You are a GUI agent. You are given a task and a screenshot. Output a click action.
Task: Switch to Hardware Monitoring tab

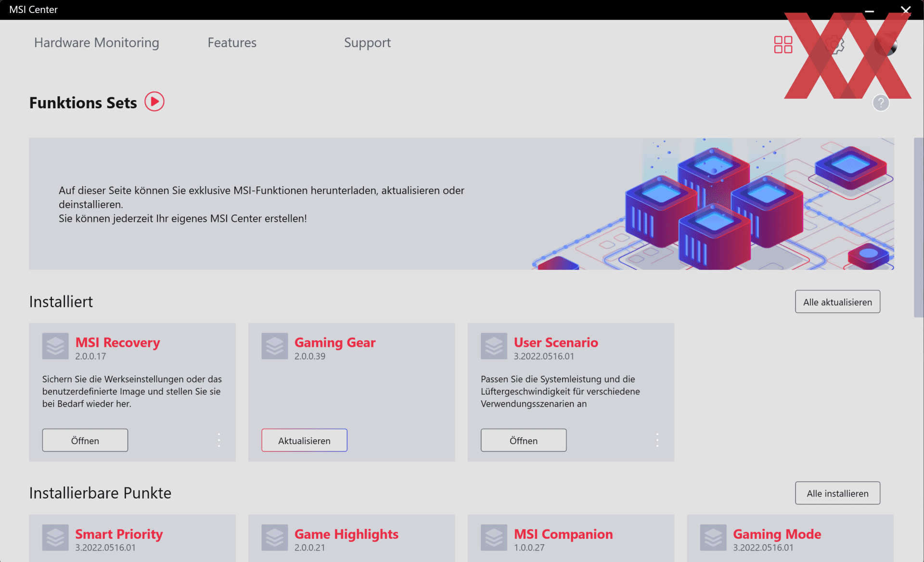click(97, 42)
